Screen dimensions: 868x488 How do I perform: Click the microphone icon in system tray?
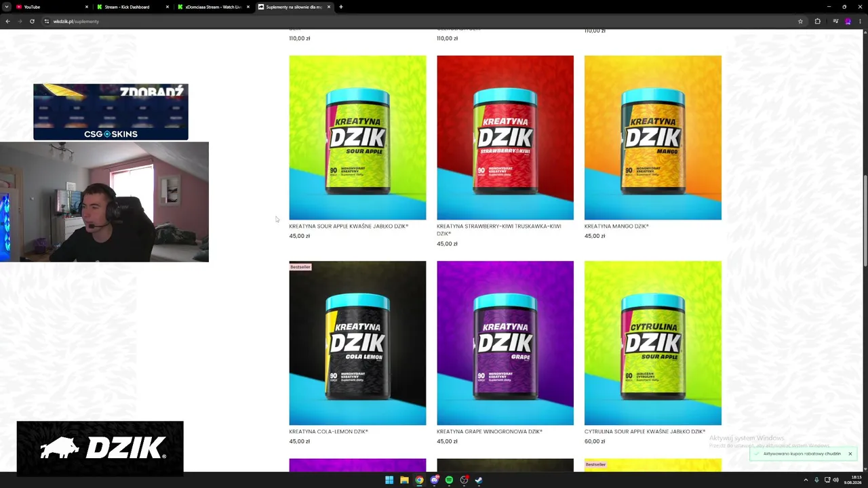(816, 480)
